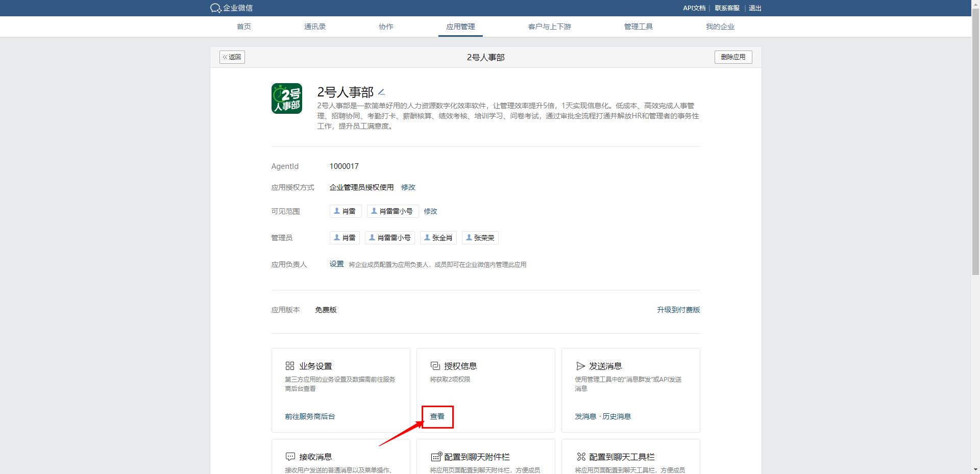980x474 pixels.
Task: Click the 2号人事部 app logo
Action: (x=287, y=98)
